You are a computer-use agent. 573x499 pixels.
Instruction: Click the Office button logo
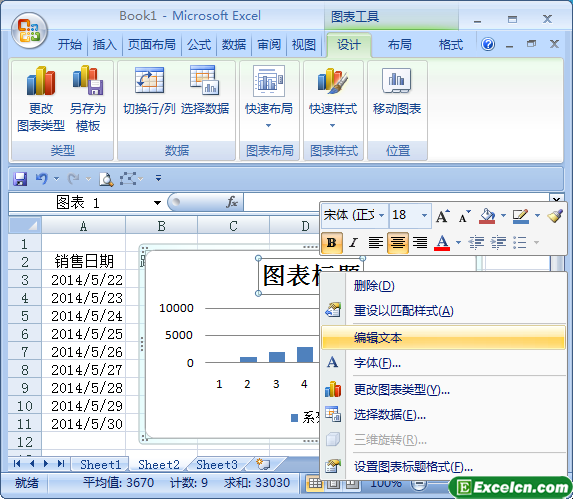point(29,31)
